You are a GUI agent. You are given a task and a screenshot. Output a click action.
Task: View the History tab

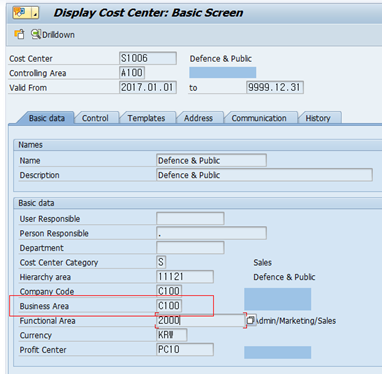point(318,118)
